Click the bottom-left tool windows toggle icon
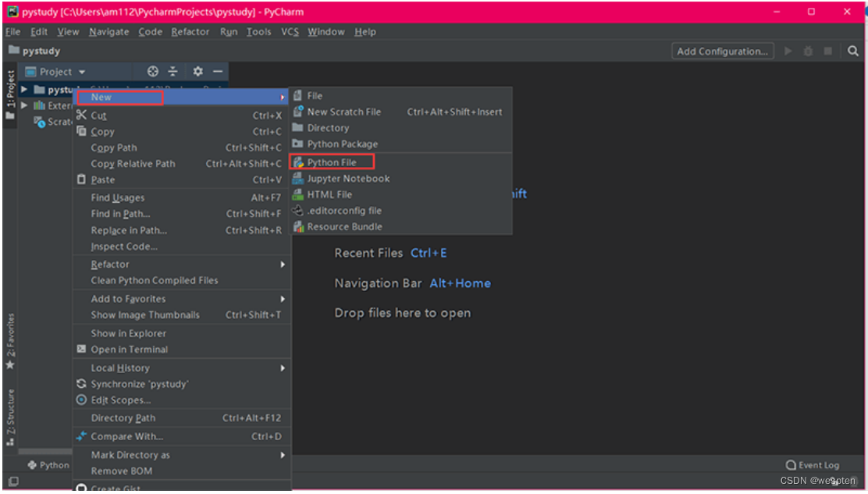 (x=13, y=482)
